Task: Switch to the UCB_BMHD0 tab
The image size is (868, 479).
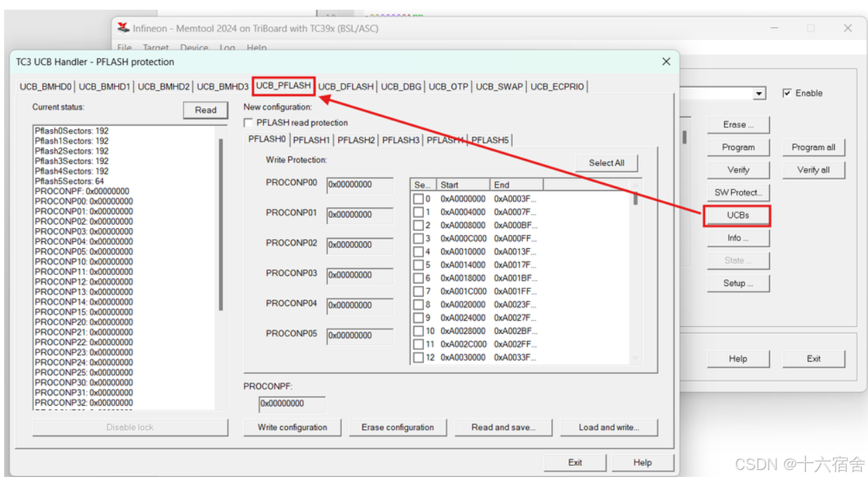Action: [x=46, y=86]
